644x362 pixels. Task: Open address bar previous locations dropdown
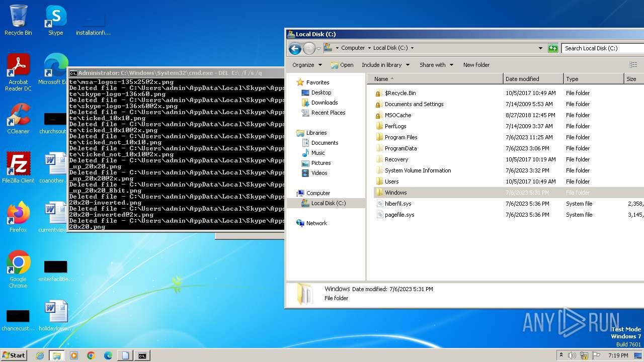tap(541, 48)
